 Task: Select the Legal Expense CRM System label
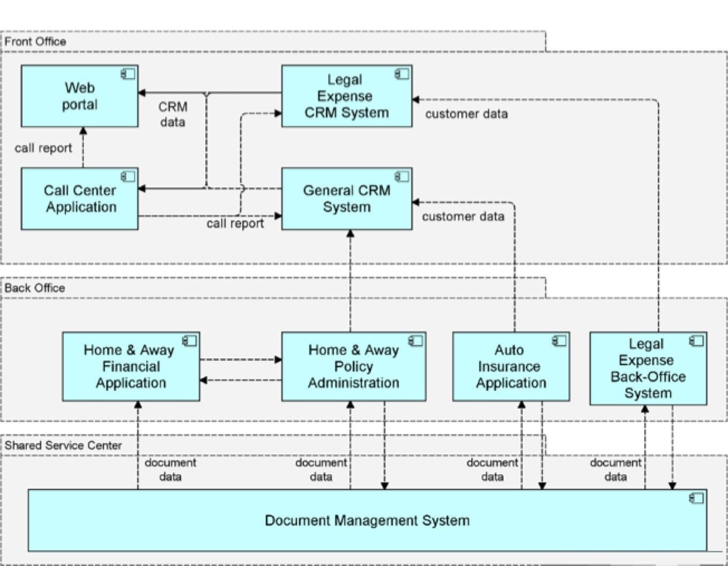coord(346,96)
